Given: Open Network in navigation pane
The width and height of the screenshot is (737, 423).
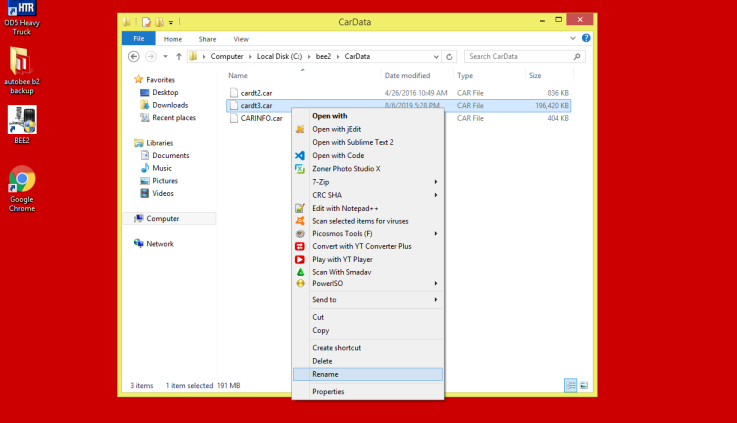Looking at the screenshot, I should coord(160,243).
